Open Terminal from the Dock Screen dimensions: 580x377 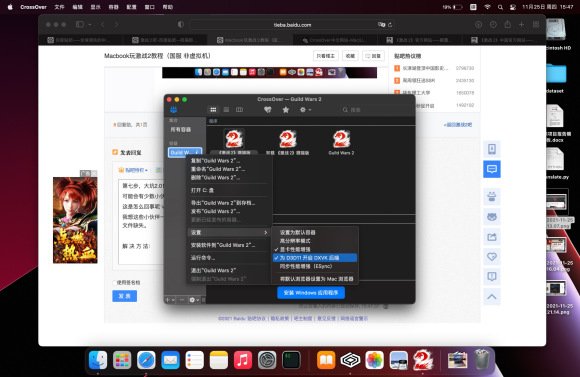[291, 360]
